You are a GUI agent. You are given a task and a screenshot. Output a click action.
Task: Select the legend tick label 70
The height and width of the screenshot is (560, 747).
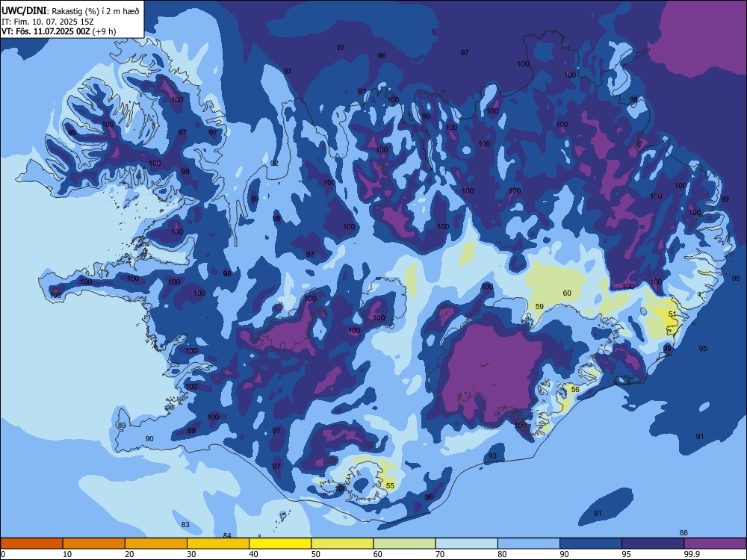point(440,554)
